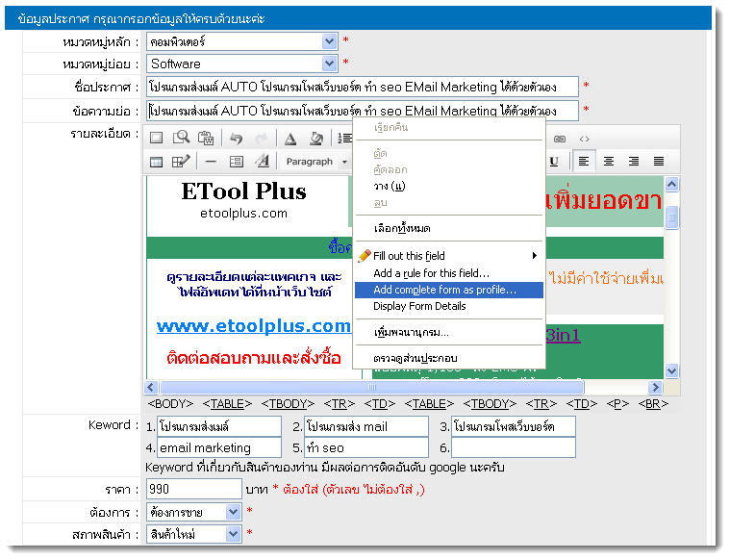Click the www.etoolplus.com link

[x=254, y=326]
